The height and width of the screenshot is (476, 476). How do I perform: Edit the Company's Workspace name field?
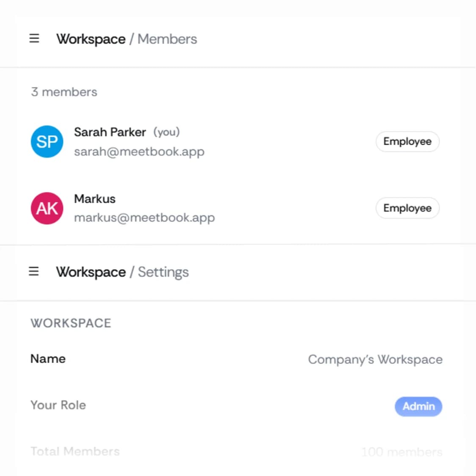point(375,359)
